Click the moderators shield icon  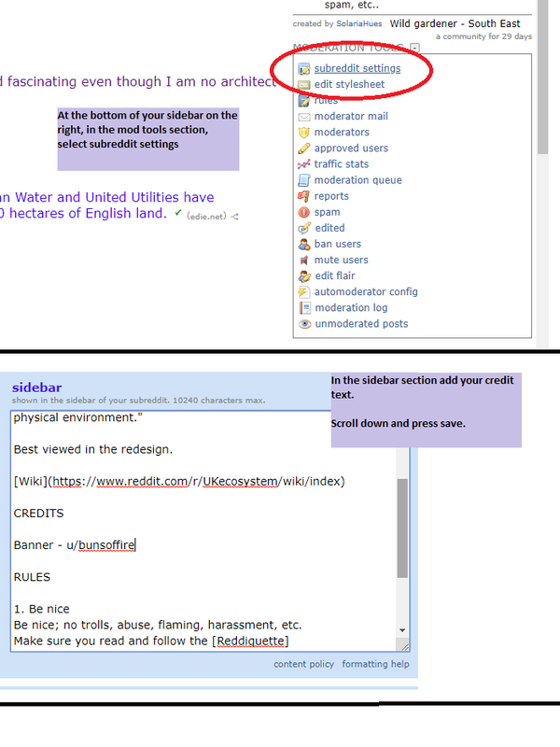tap(304, 133)
